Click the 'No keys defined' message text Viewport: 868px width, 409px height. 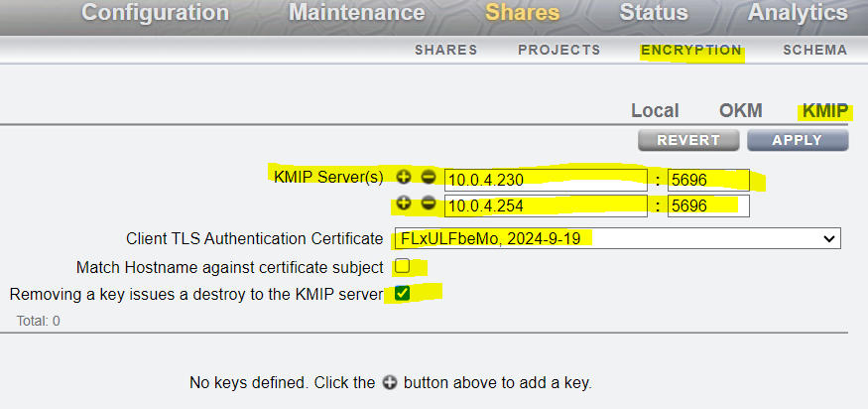click(x=391, y=383)
